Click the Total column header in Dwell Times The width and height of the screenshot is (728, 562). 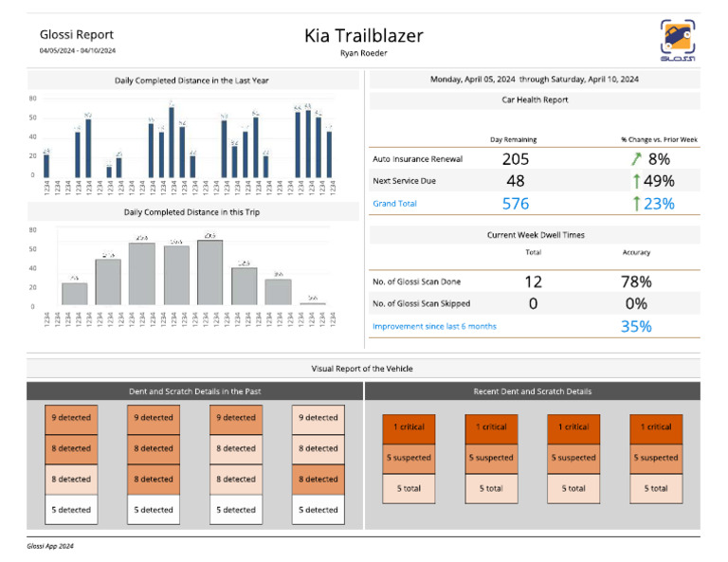[533, 252]
